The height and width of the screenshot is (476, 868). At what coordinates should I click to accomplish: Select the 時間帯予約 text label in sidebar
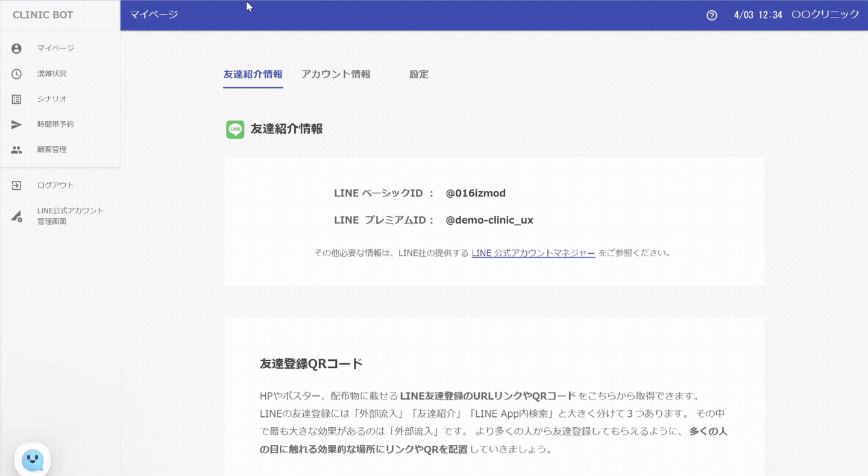coord(55,125)
